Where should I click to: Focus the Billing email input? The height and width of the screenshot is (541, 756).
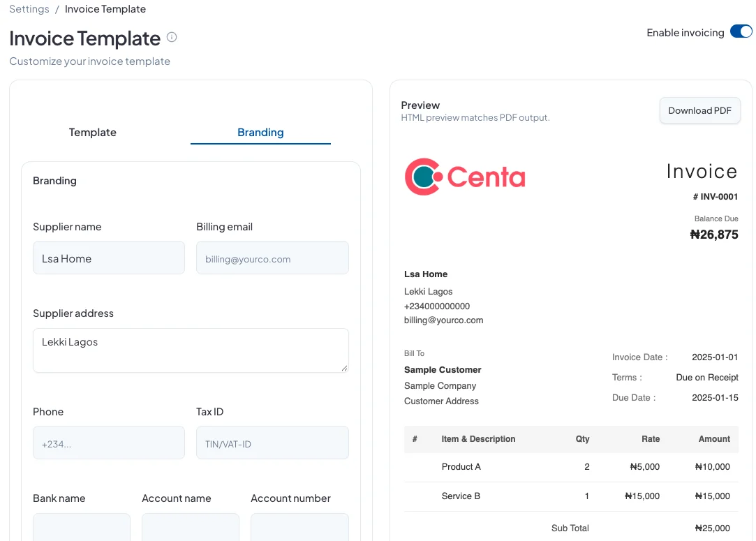coord(272,258)
